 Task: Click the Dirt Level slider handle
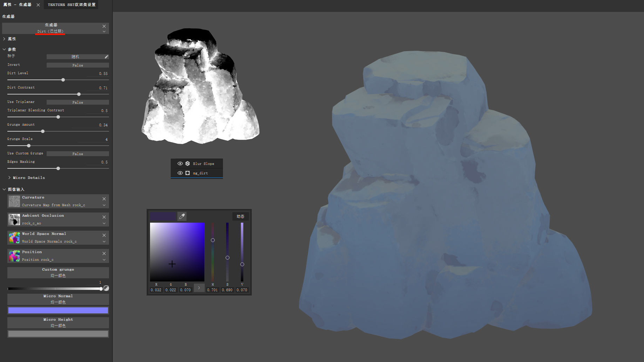point(63,80)
